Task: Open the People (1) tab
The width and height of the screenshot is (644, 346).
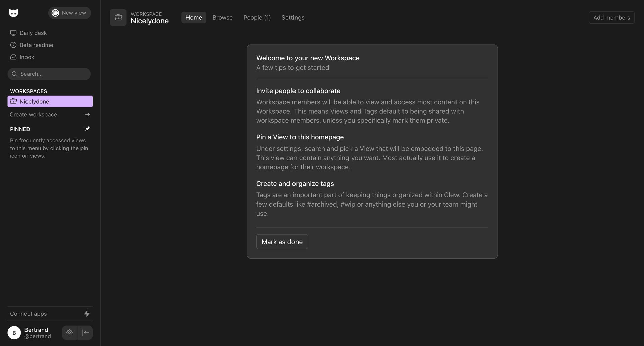Action: pos(257,17)
